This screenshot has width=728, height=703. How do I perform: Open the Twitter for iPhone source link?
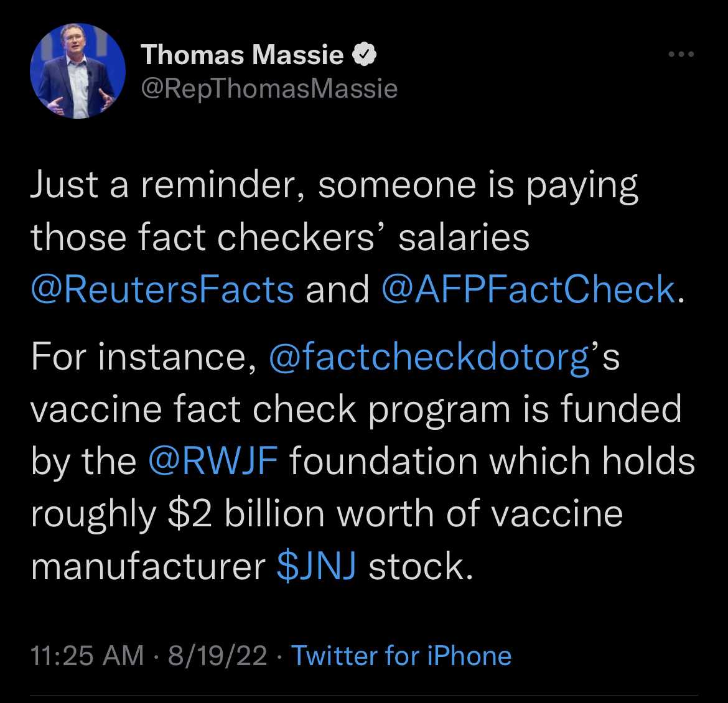tap(401, 656)
